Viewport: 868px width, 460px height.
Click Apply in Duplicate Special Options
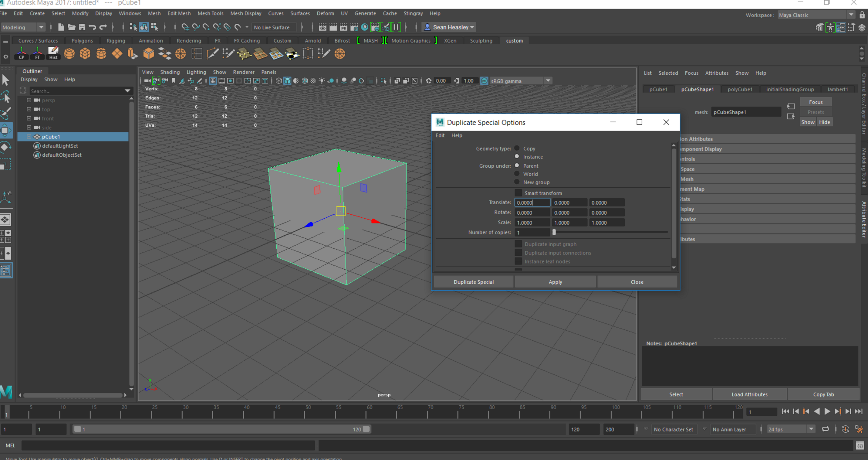click(555, 281)
